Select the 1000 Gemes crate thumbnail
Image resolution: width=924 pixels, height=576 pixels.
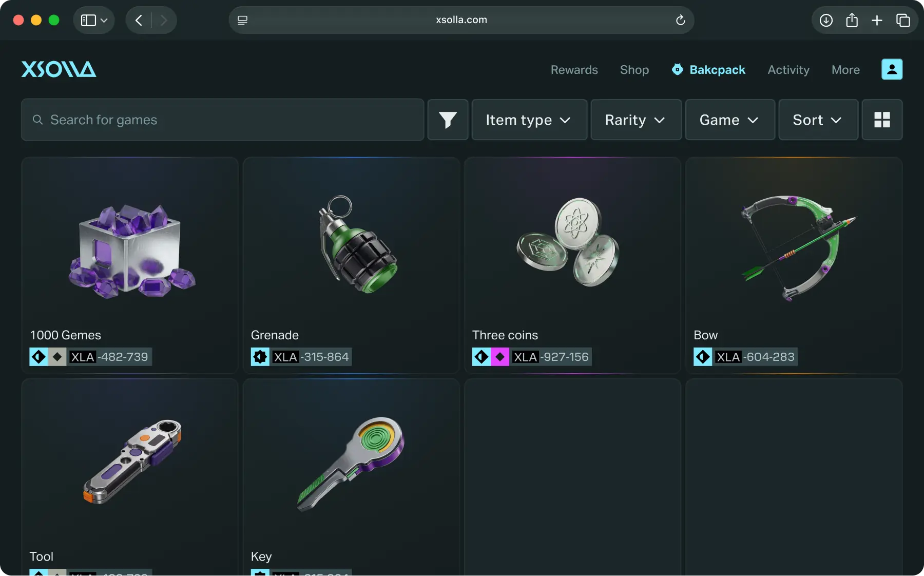tap(132, 251)
